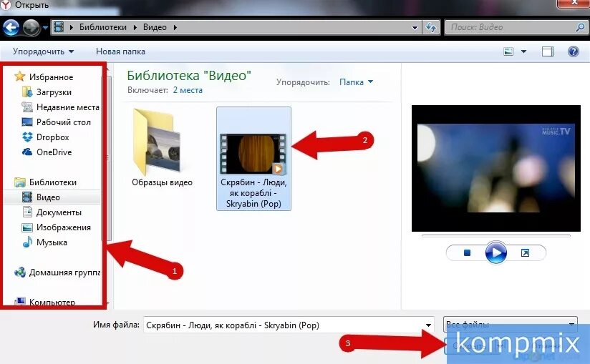Open Изображения library in sidebar
This screenshot has width=590, height=364.
tap(64, 227)
